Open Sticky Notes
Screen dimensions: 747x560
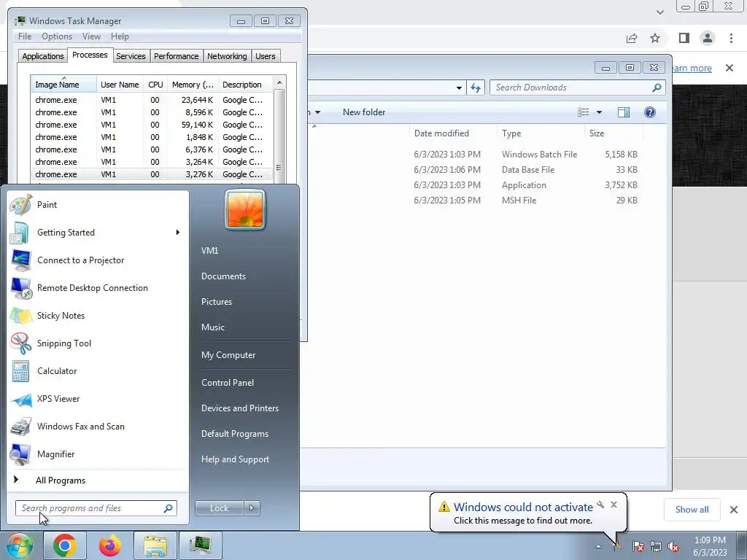tap(98, 315)
